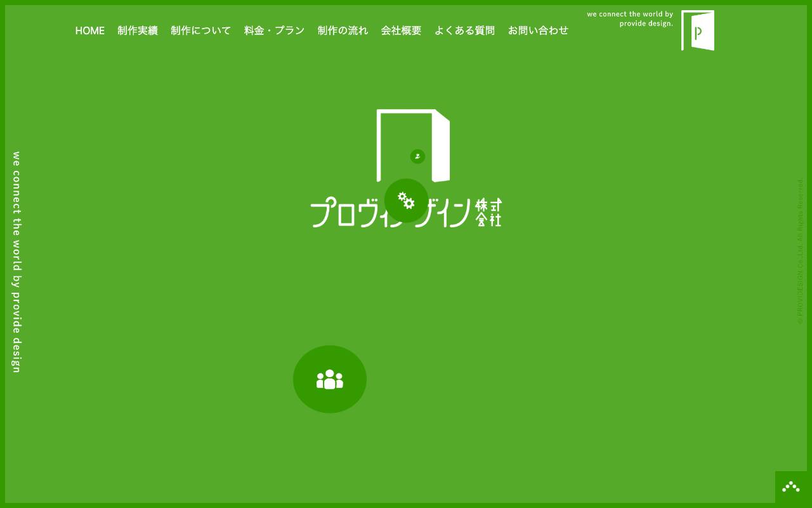Click the door logo icon in header
Image resolution: width=812 pixels, height=508 pixels.
coord(698,30)
